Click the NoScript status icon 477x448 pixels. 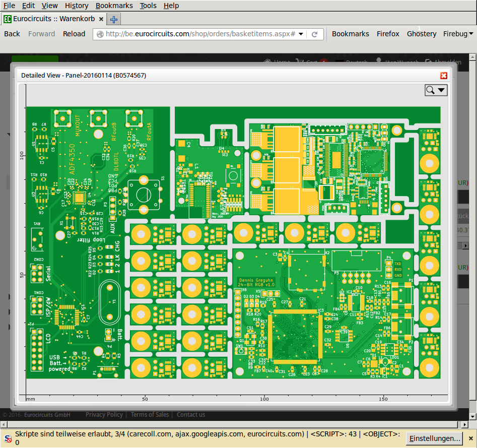(8, 438)
